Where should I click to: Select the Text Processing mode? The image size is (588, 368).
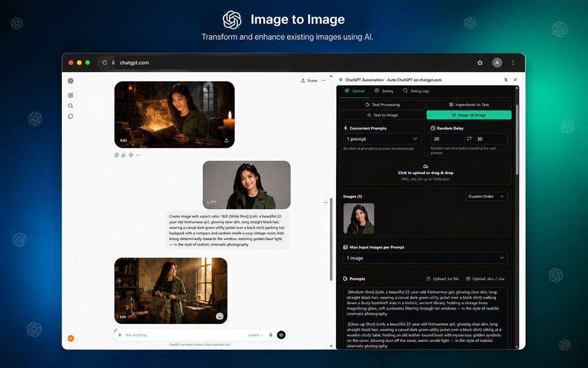[382, 105]
